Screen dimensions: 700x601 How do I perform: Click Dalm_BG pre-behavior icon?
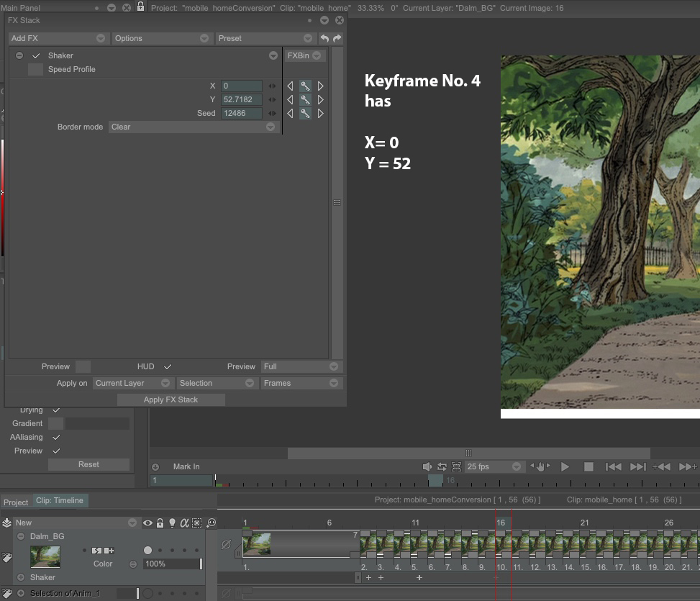pos(96,551)
